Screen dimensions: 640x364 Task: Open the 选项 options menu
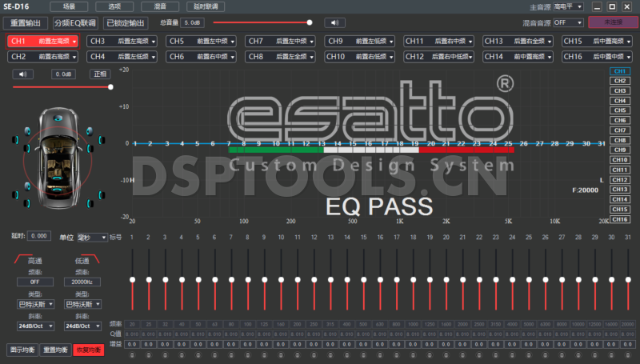(x=114, y=6)
